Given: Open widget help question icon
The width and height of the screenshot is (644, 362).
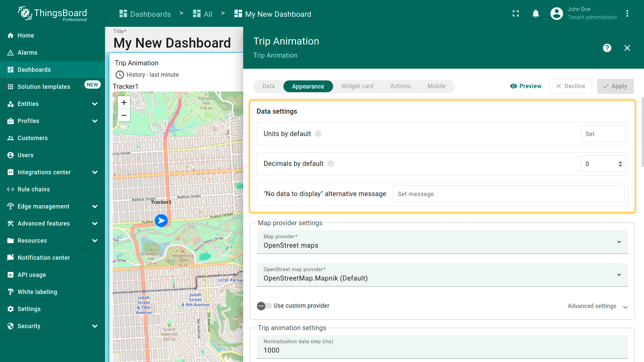Looking at the screenshot, I should [x=607, y=48].
